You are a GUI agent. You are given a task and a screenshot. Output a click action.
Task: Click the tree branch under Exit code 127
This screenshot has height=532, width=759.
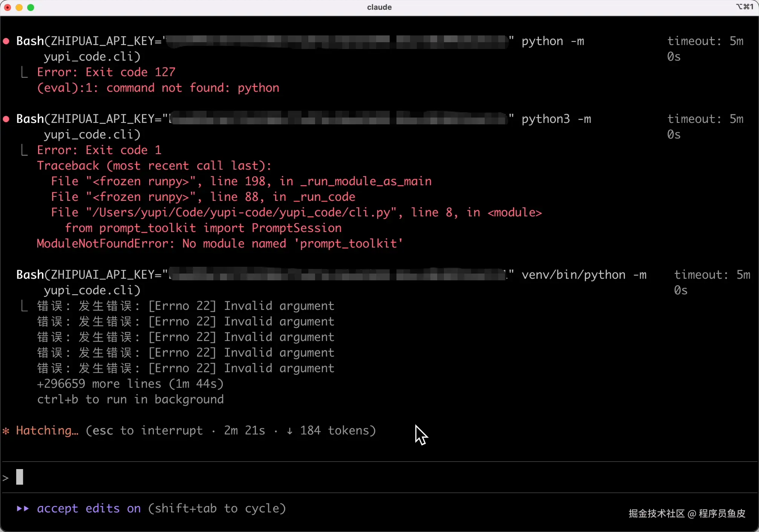click(x=24, y=72)
